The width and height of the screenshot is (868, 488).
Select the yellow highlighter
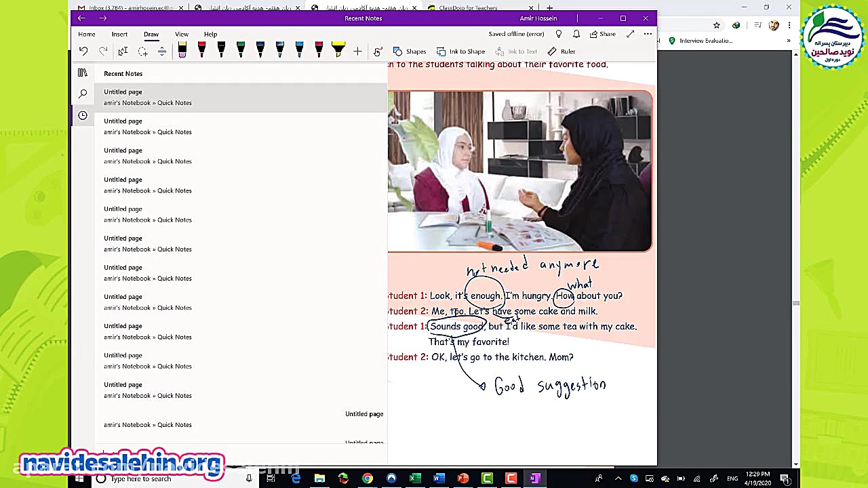(338, 50)
